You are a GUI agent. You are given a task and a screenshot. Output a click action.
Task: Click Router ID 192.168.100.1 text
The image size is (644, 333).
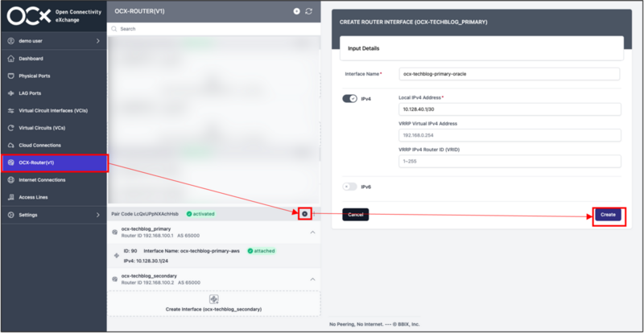click(x=147, y=236)
